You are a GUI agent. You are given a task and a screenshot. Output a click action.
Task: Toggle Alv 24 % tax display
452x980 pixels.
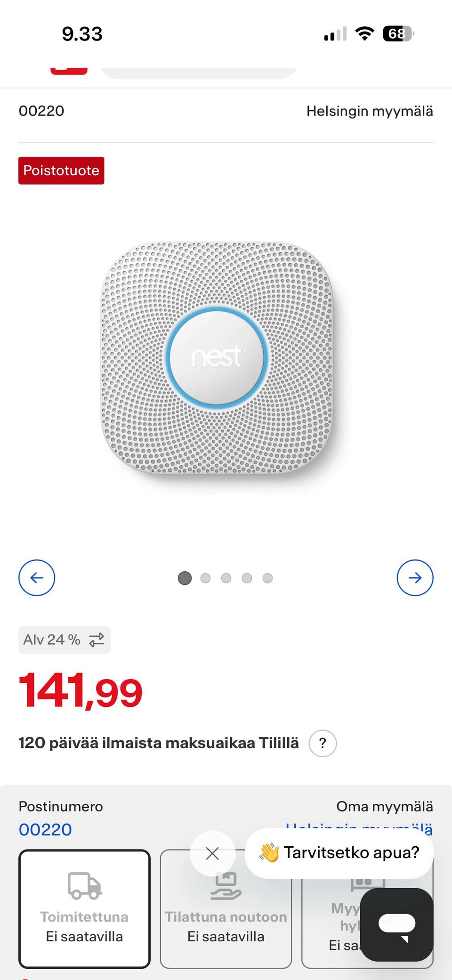65,640
